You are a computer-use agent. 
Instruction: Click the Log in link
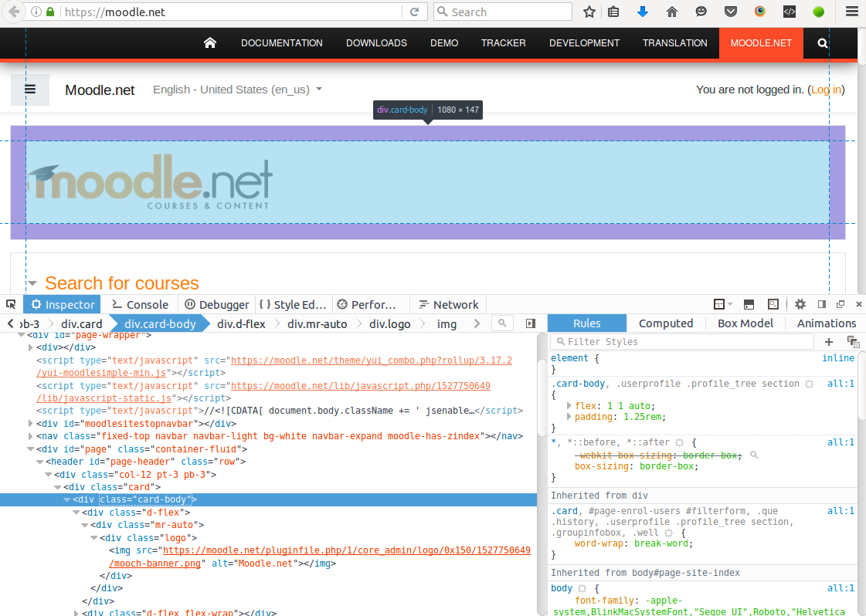coord(827,90)
